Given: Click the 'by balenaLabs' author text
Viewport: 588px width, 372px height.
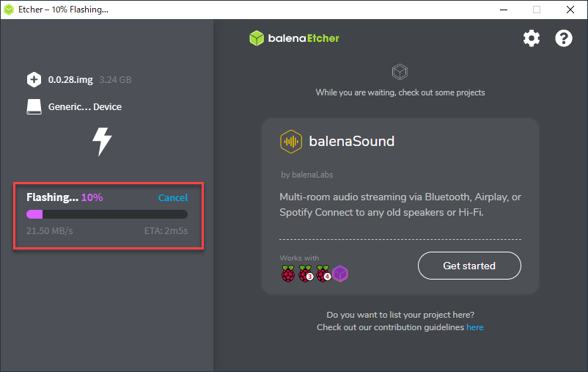Looking at the screenshot, I should click(x=307, y=175).
